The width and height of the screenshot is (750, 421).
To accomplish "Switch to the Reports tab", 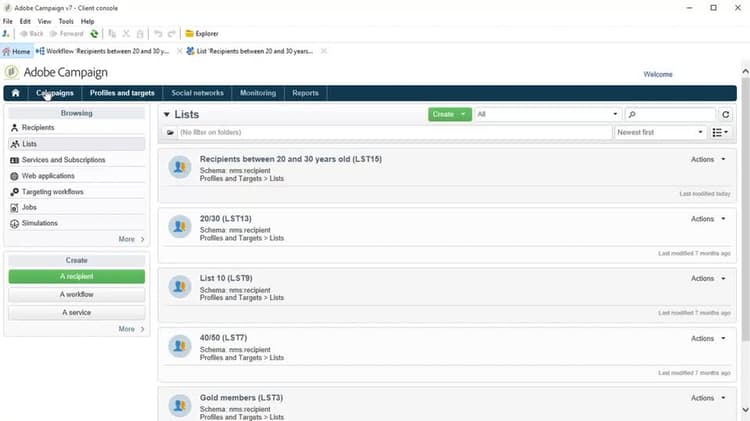I will [305, 93].
